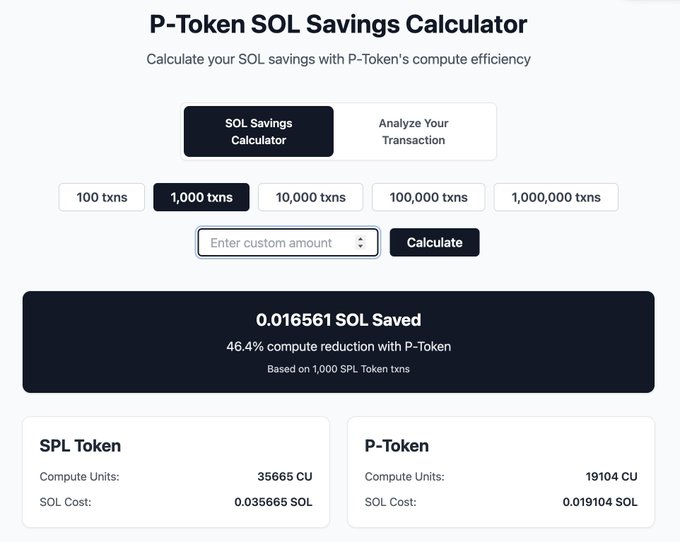Click the Based on 1,000 SPL Token txns note
Viewport: 680px width, 542px height.
point(338,369)
